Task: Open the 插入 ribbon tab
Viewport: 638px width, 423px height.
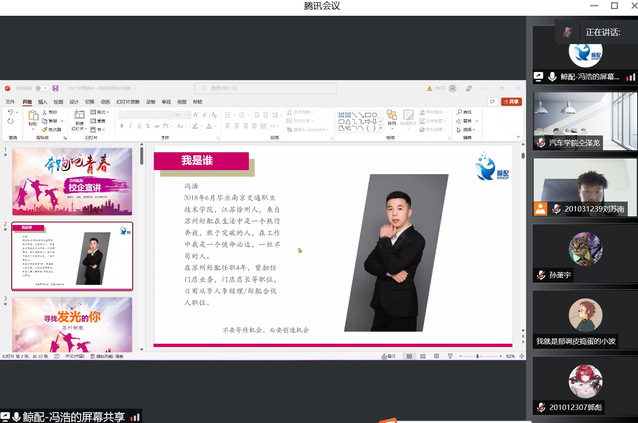Action: [x=43, y=101]
